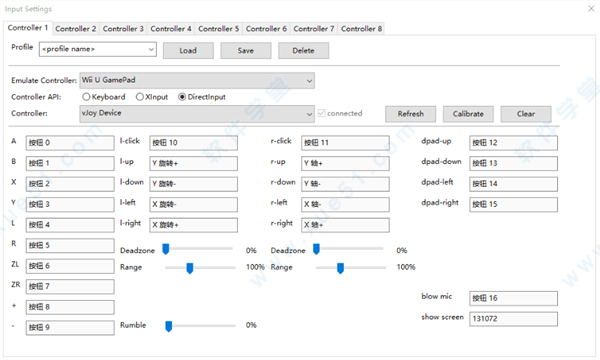600x360 pixels.
Task: Click the ZL mapping field
Action: point(70,266)
